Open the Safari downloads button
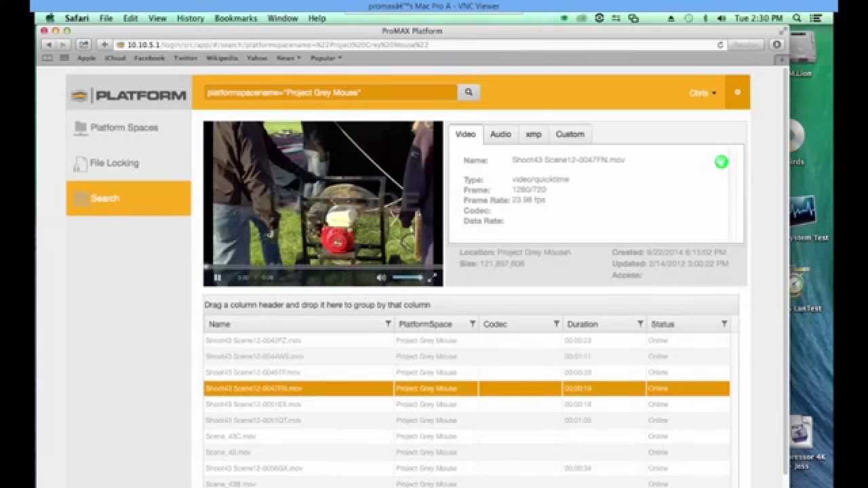 point(777,45)
